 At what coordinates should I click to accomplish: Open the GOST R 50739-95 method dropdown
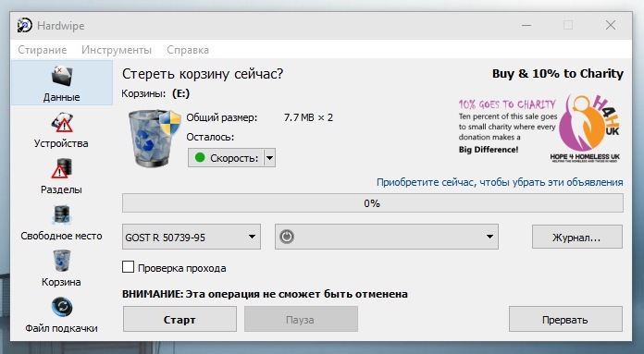click(x=192, y=237)
